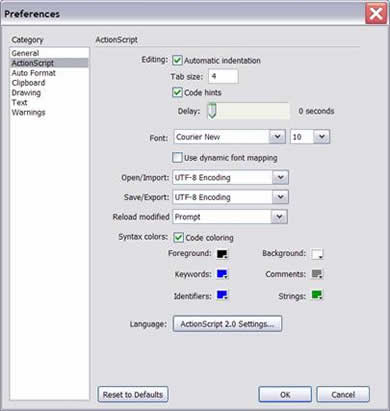Toggle Code hints checkbox

(x=177, y=92)
